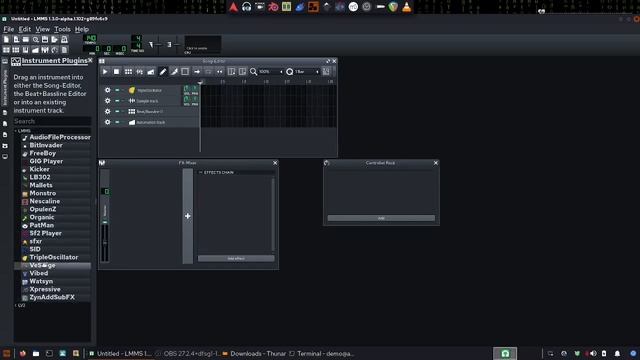Adjust Sample track panning knob
Viewport: 640px width, 360px height.
pyautogui.click(x=195, y=100)
